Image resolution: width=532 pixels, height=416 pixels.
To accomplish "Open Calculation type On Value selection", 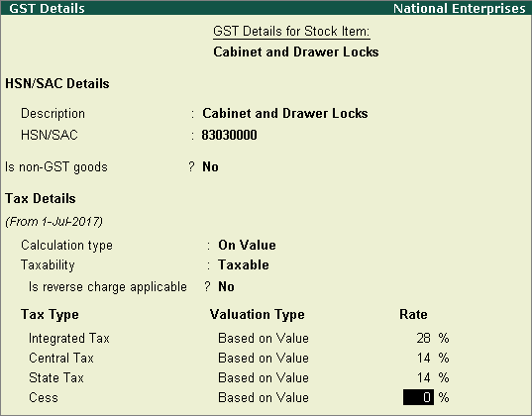I will pyautogui.click(x=247, y=245).
